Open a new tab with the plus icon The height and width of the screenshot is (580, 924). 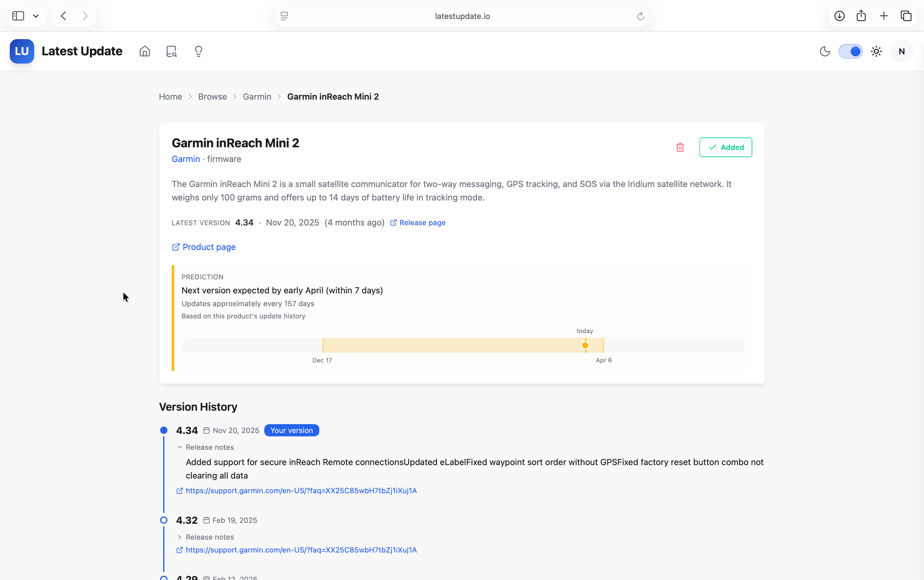pos(884,16)
